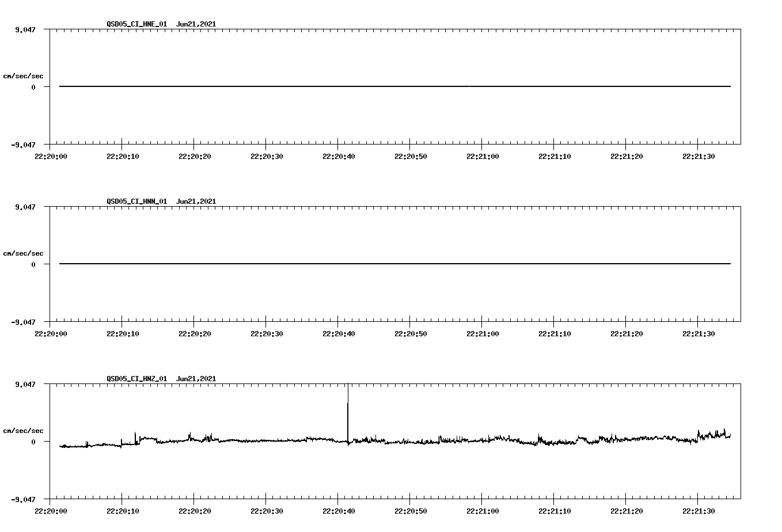
Task: Click cm/sec/sec unit label of HNN plot
Action: pyautogui.click(x=23, y=253)
